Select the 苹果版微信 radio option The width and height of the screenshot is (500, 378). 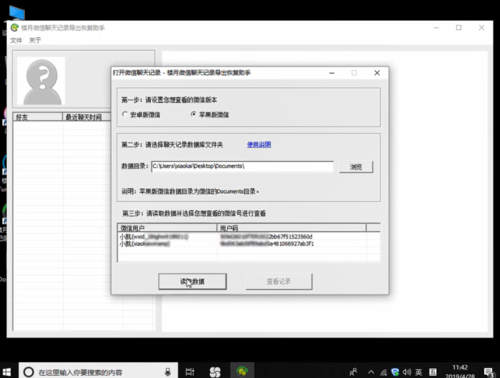[210, 114]
